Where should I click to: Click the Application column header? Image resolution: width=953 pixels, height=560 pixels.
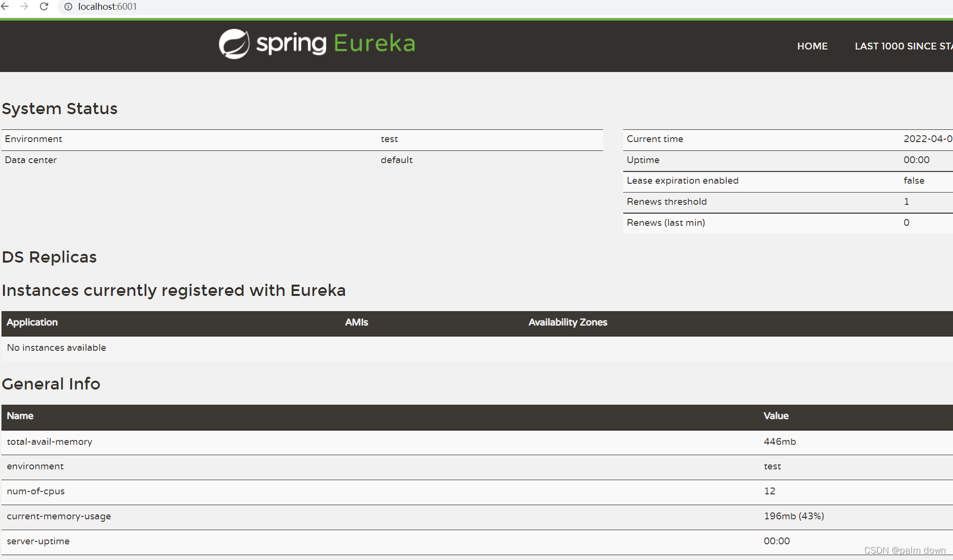coord(32,322)
